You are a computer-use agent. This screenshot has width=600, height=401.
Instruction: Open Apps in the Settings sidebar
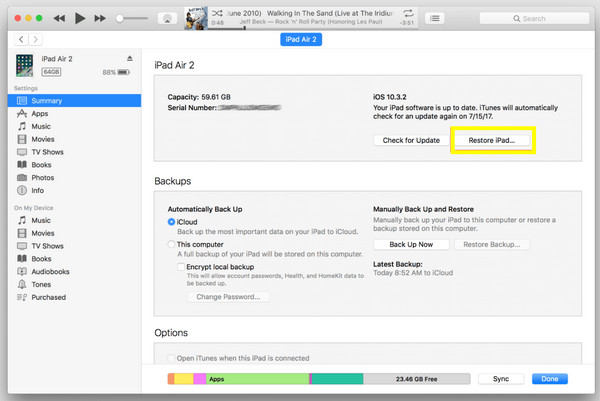(39, 114)
